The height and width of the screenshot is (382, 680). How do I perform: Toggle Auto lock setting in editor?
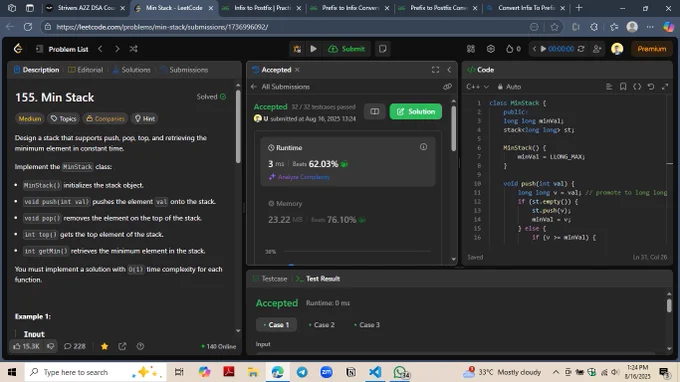(x=510, y=87)
